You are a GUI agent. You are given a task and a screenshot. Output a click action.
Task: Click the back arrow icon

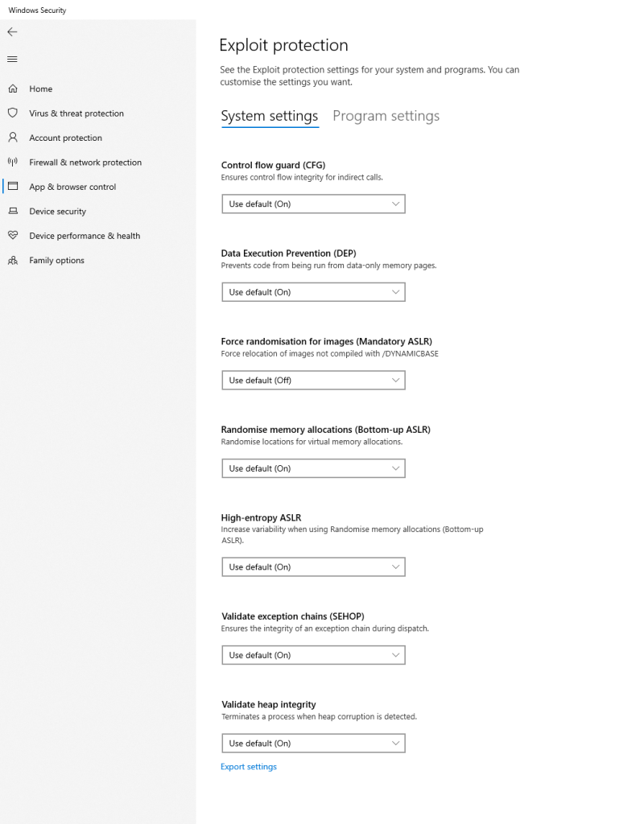12,32
